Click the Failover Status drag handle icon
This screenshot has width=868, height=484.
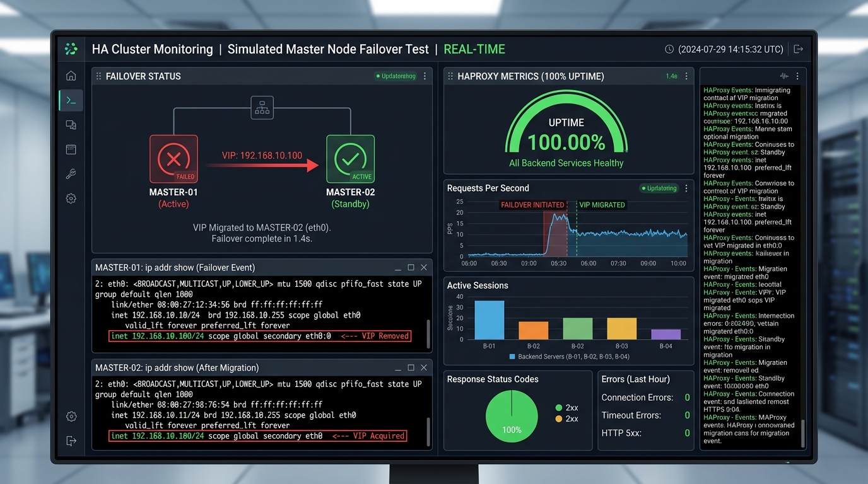[98, 76]
